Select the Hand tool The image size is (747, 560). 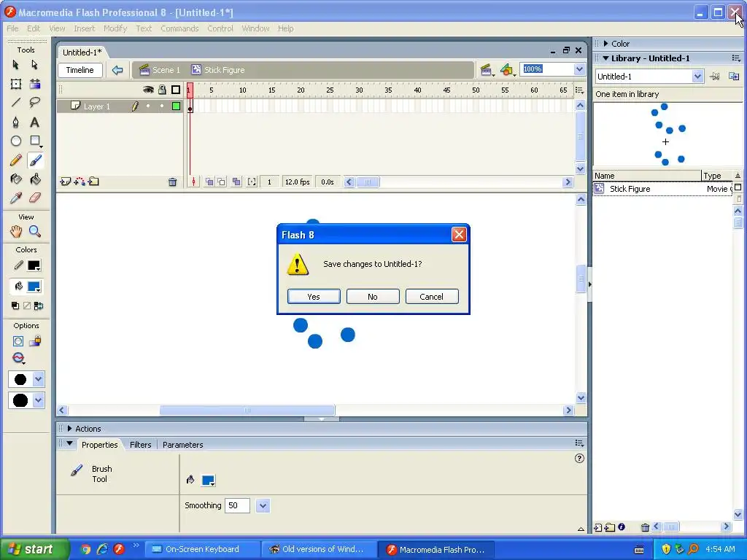pyautogui.click(x=16, y=231)
